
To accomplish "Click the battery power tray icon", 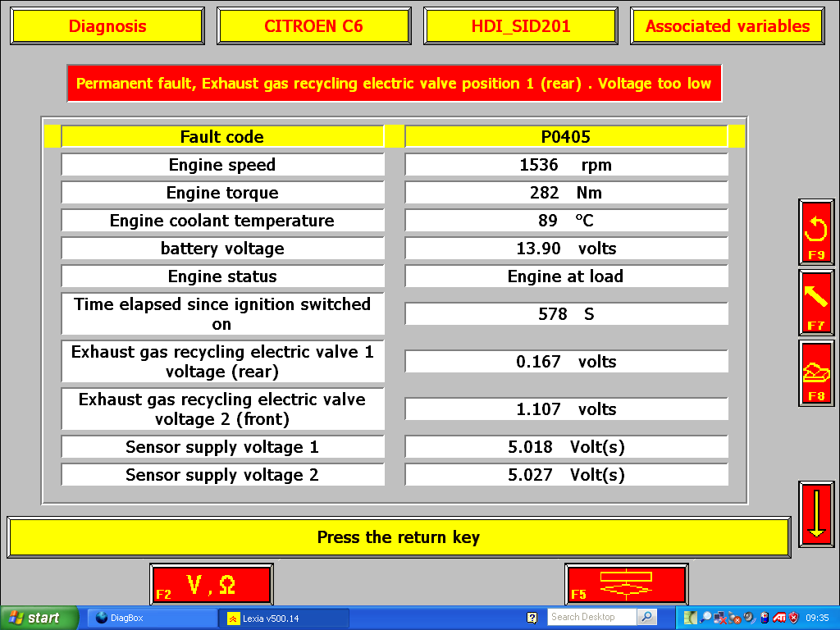I will click(x=765, y=618).
